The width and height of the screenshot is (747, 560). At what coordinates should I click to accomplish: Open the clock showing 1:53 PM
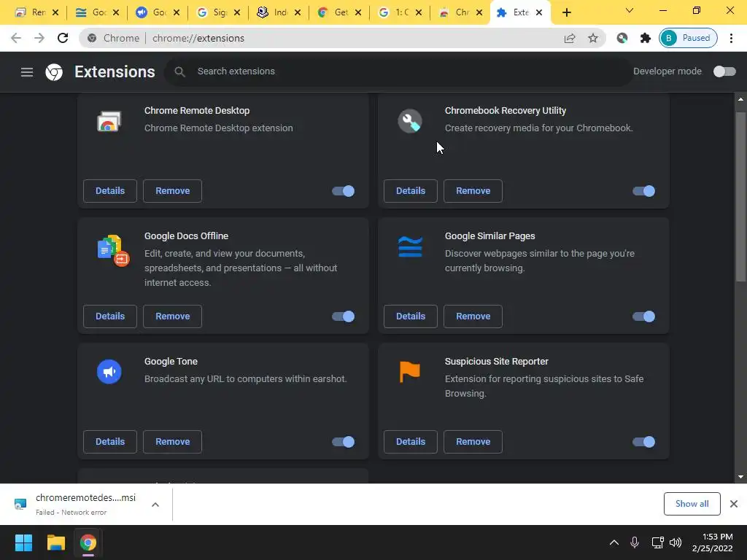coord(712,542)
